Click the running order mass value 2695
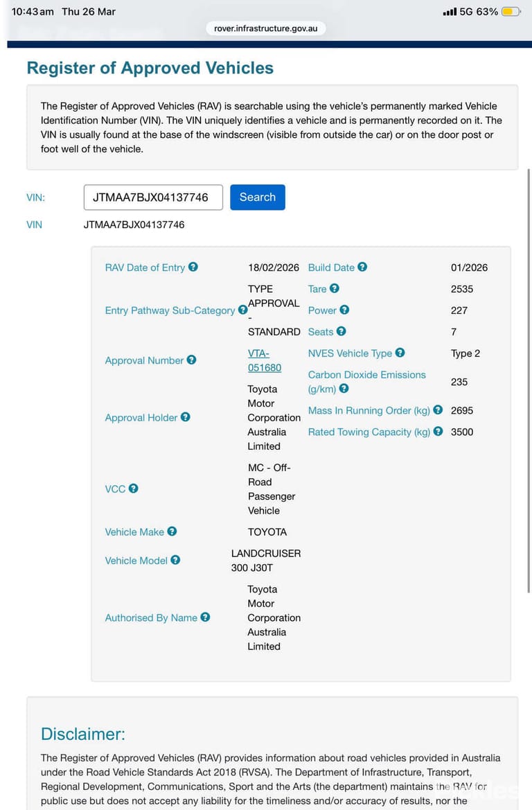The image size is (532, 810). 462,410
